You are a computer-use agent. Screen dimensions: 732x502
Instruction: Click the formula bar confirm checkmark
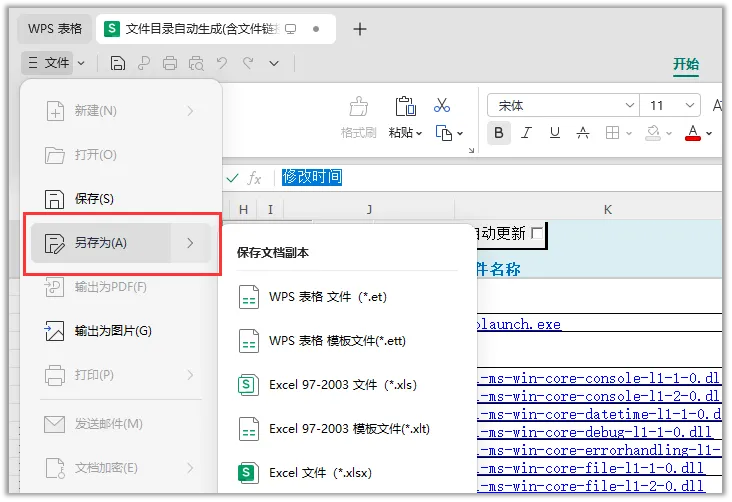point(232,178)
